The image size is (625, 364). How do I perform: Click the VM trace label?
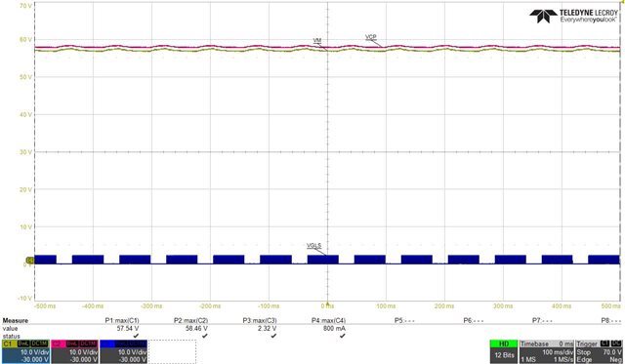(317, 41)
